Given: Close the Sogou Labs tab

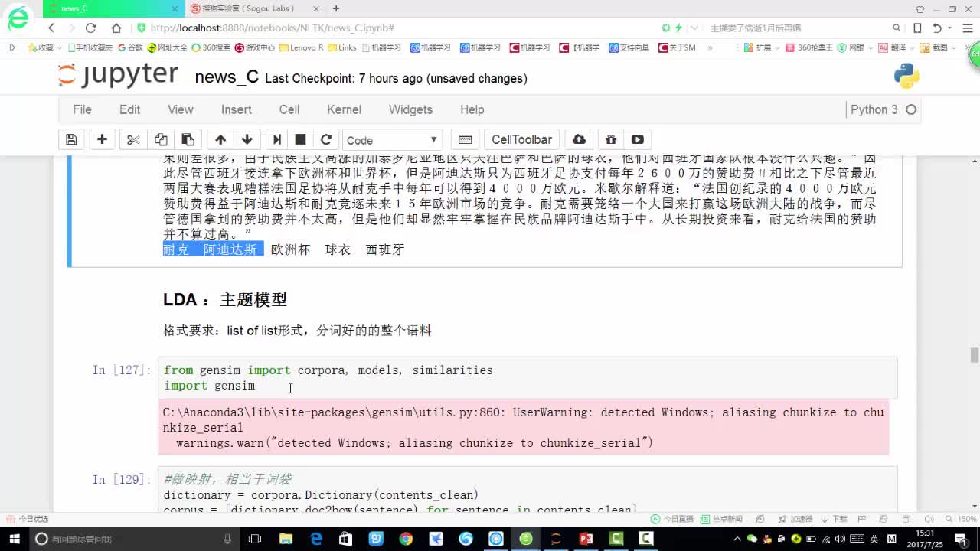Looking at the screenshot, I should (317, 8).
